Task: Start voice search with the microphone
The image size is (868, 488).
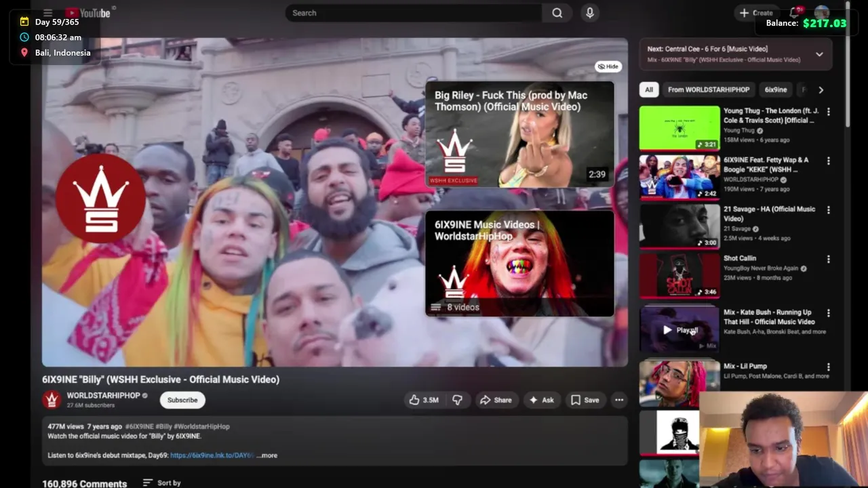Action: (589, 13)
